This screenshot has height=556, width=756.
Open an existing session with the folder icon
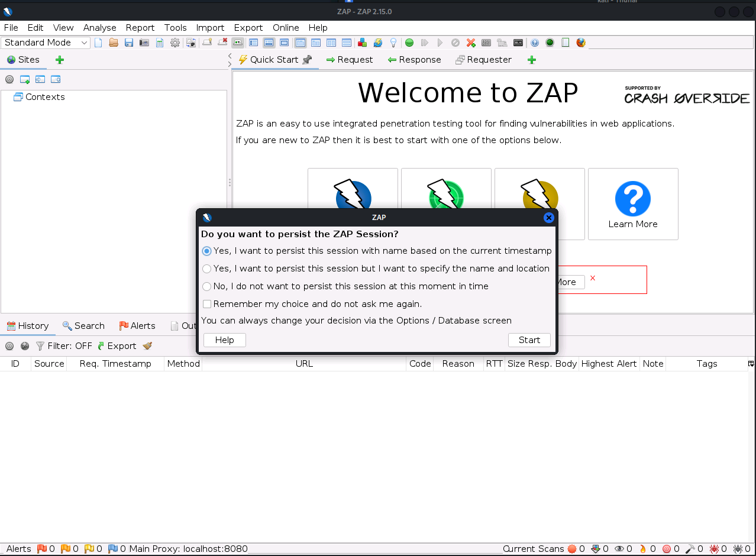click(113, 43)
